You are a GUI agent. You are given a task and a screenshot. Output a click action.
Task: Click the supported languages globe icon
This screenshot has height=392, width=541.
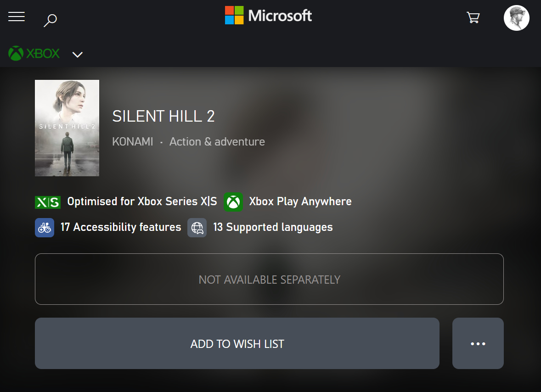(x=197, y=228)
